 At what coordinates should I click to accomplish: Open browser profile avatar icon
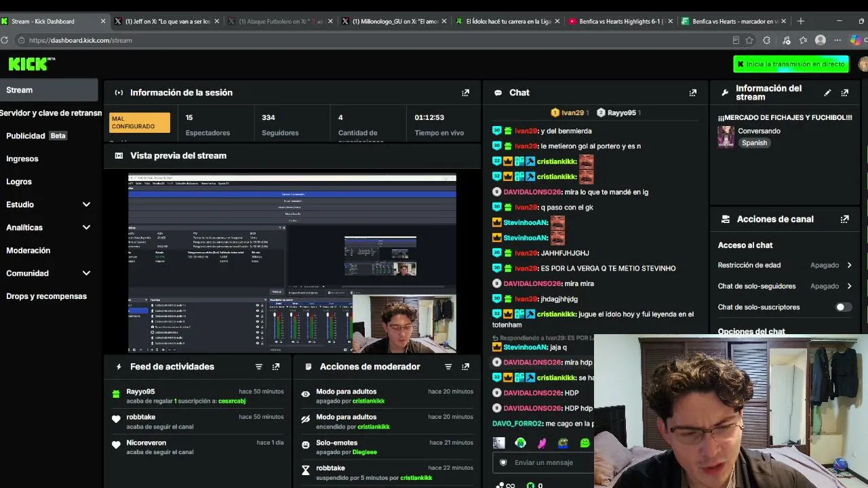[x=821, y=40]
